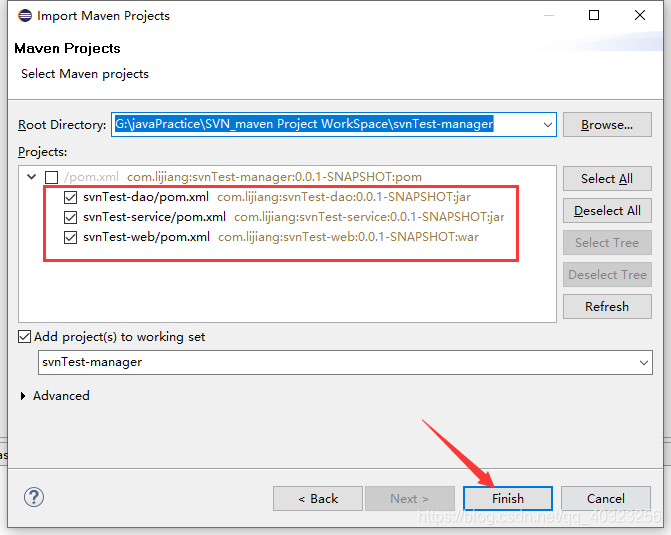Open the Root Directory dropdown
671x535 pixels.
click(547, 125)
